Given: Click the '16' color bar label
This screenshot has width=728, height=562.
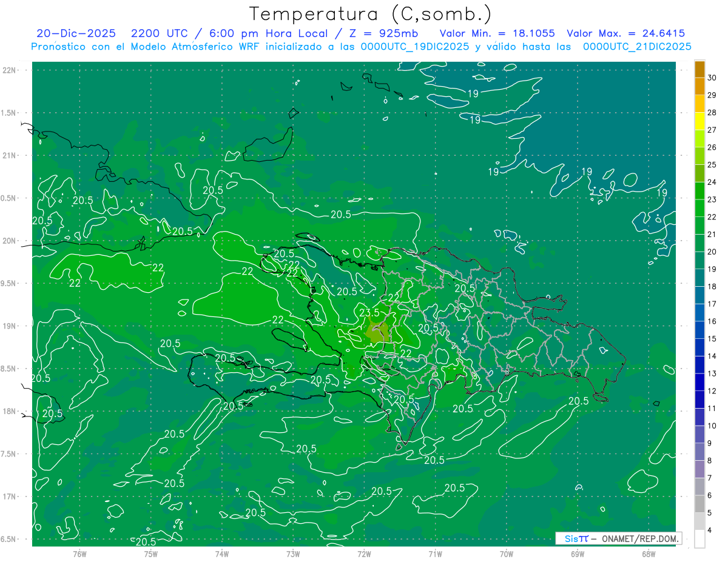Looking at the screenshot, I should coord(712,321).
